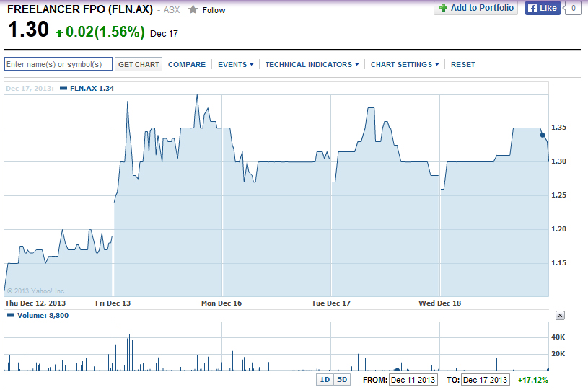
Task: Click the Dec 17, 2013 date legend text
Action: click(x=30, y=89)
